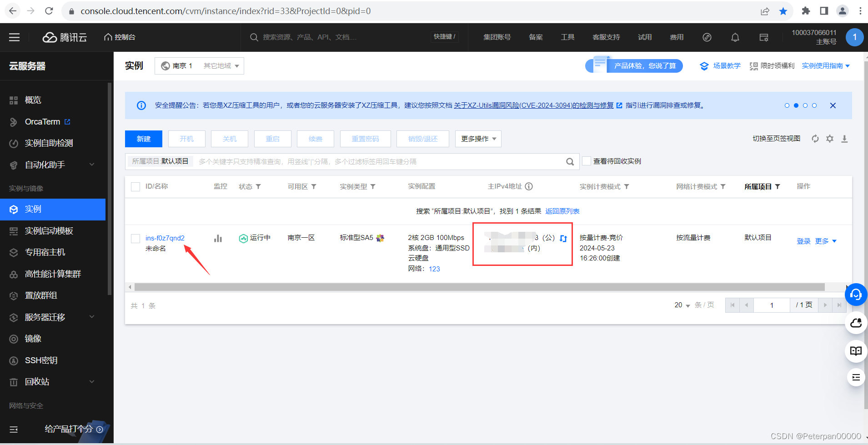
Task: Open the region dropdown 南京 1
Action: pos(199,66)
